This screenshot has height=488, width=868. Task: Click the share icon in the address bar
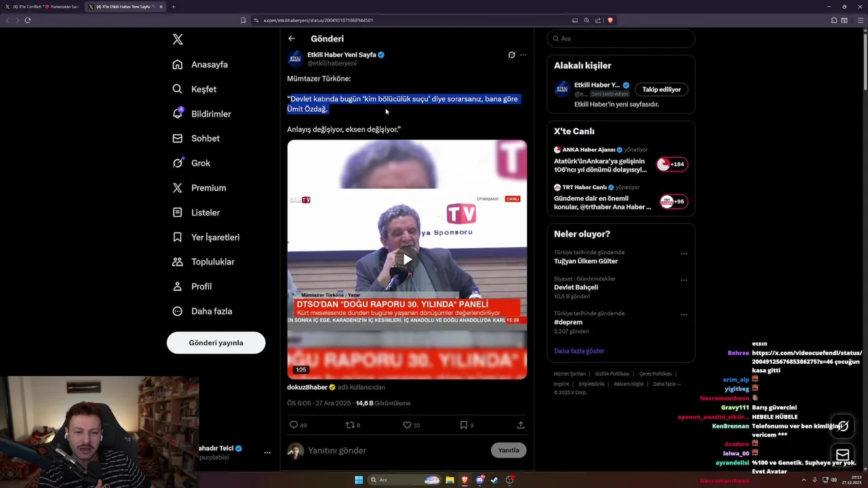[597, 20]
